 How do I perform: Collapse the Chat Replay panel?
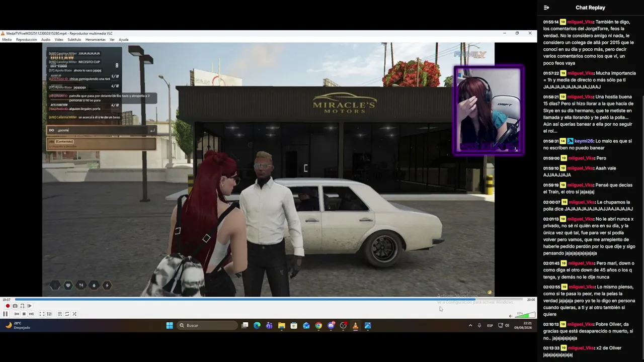546,8
